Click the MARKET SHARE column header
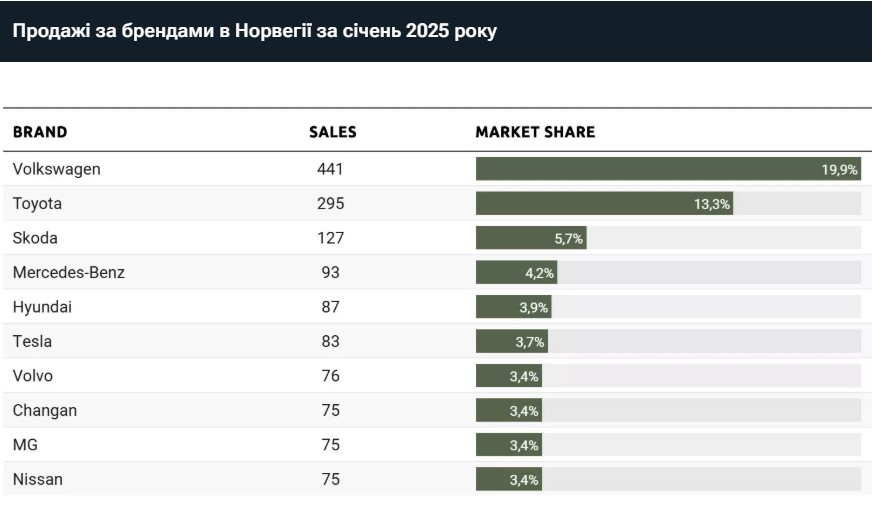The image size is (872, 506). [535, 132]
